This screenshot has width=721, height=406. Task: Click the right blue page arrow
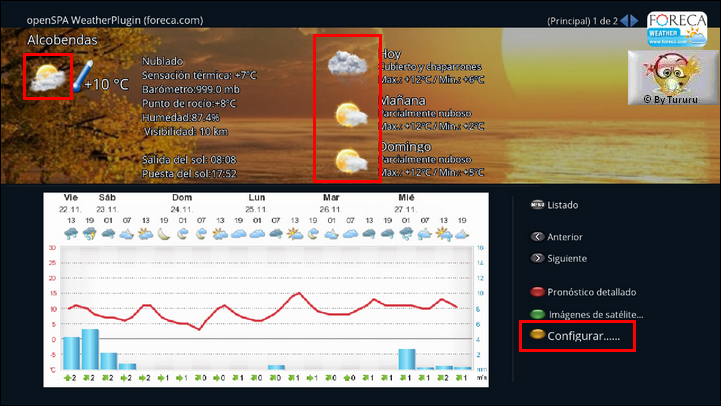pyautogui.click(x=634, y=21)
